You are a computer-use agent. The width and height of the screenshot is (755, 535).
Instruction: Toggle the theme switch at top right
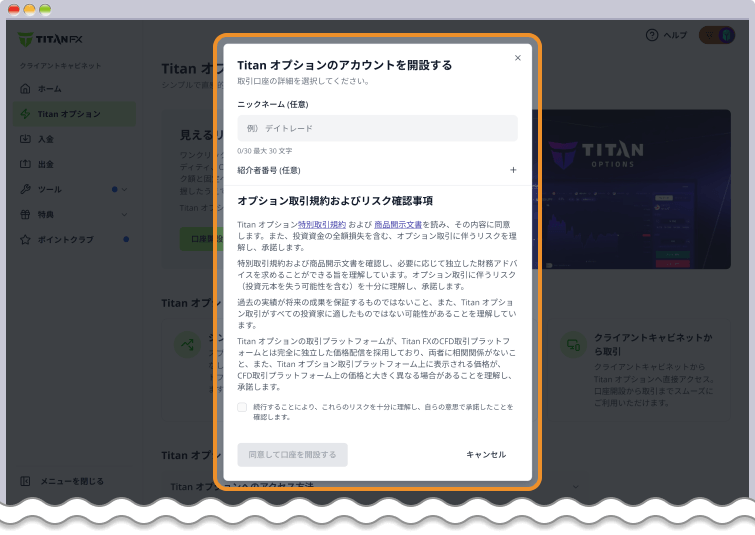pyautogui.click(x=717, y=35)
